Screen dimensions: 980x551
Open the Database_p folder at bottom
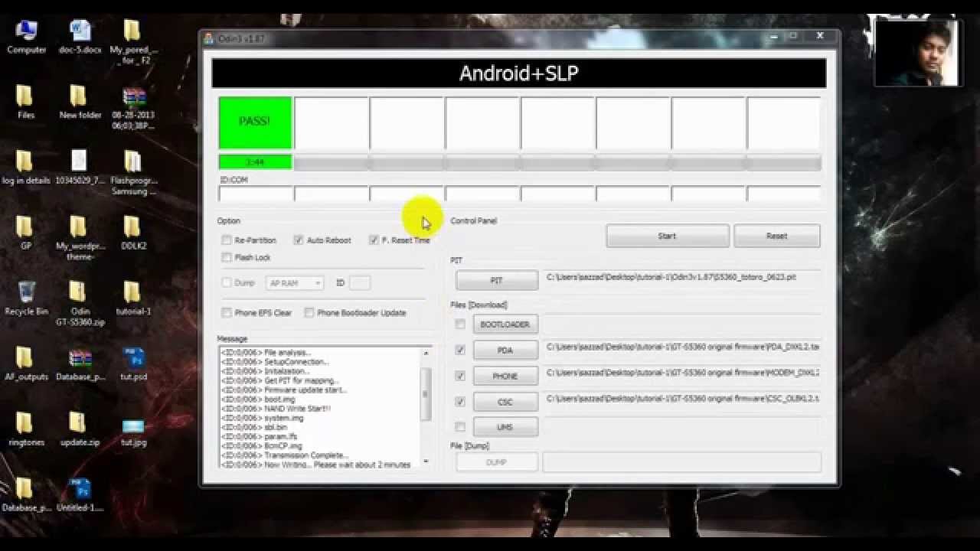point(25,494)
